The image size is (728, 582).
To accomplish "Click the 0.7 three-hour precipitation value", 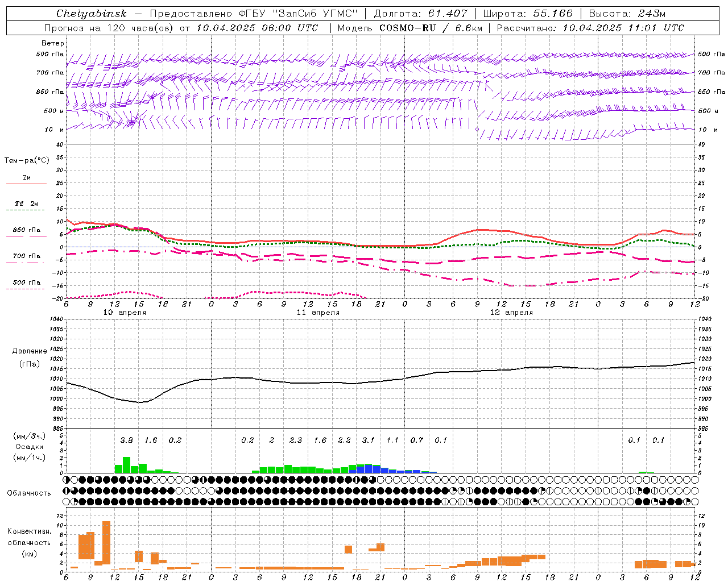I will click(416, 440).
